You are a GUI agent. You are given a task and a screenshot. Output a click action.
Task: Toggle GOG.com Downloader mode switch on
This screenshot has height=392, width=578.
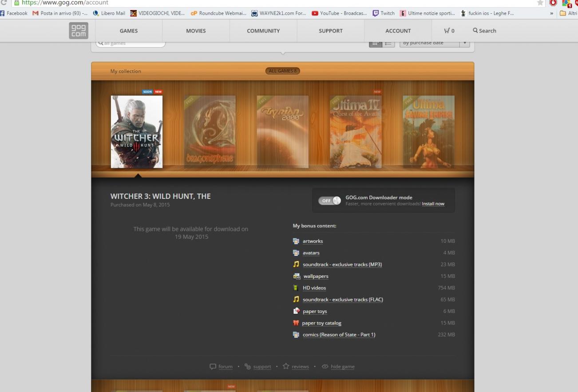click(329, 201)
